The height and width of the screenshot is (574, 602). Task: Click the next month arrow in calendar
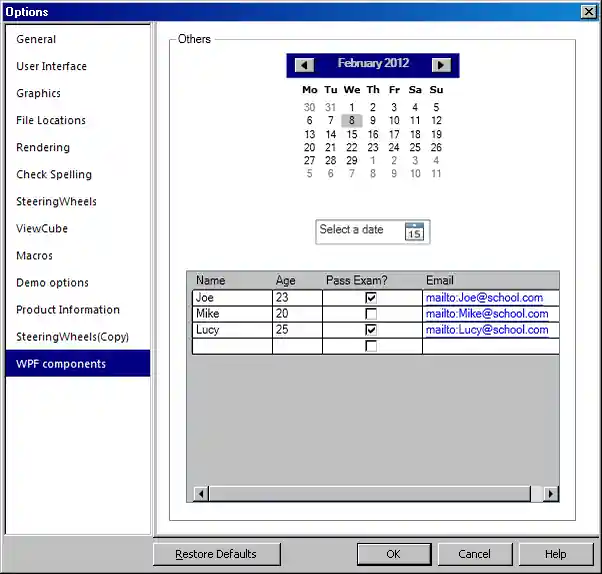tap(441, 65)
